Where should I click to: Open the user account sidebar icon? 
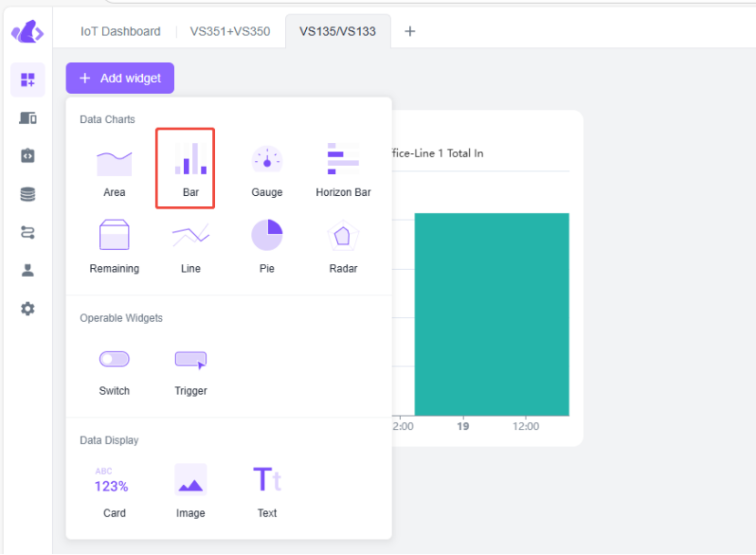(x=27, y=271)
